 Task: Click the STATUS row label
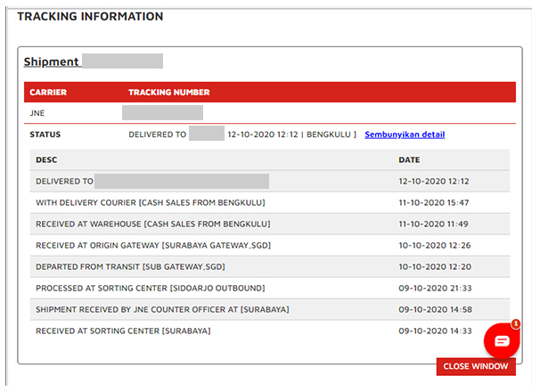(x=45, y=135)
